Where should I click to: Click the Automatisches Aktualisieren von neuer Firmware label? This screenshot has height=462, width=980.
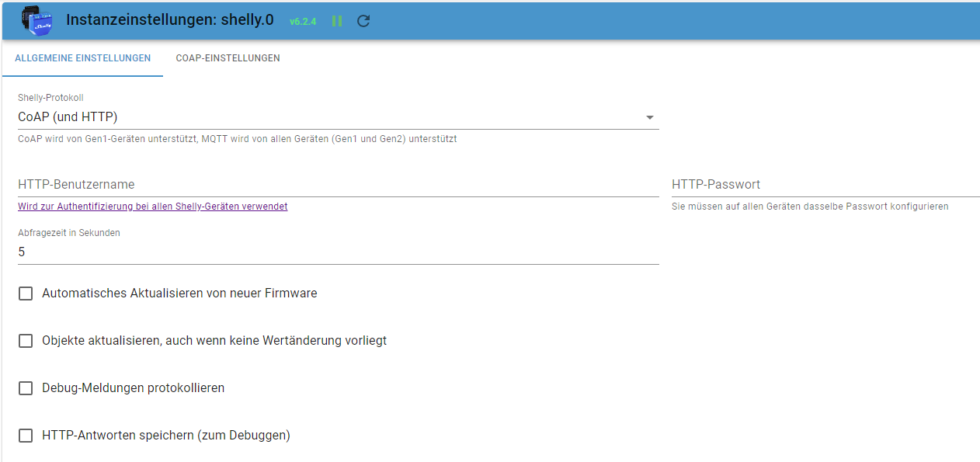(179, 294)
